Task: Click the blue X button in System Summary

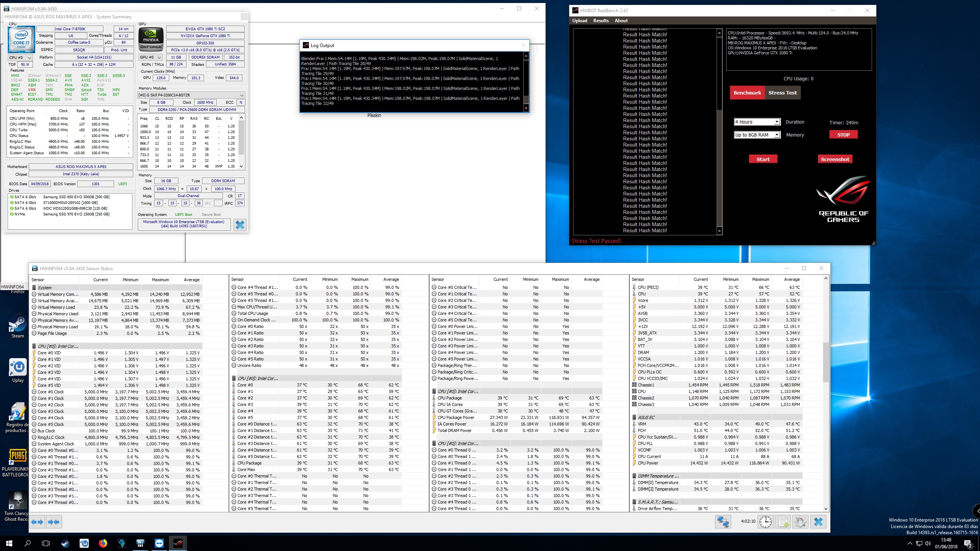Action: [240, 225]
